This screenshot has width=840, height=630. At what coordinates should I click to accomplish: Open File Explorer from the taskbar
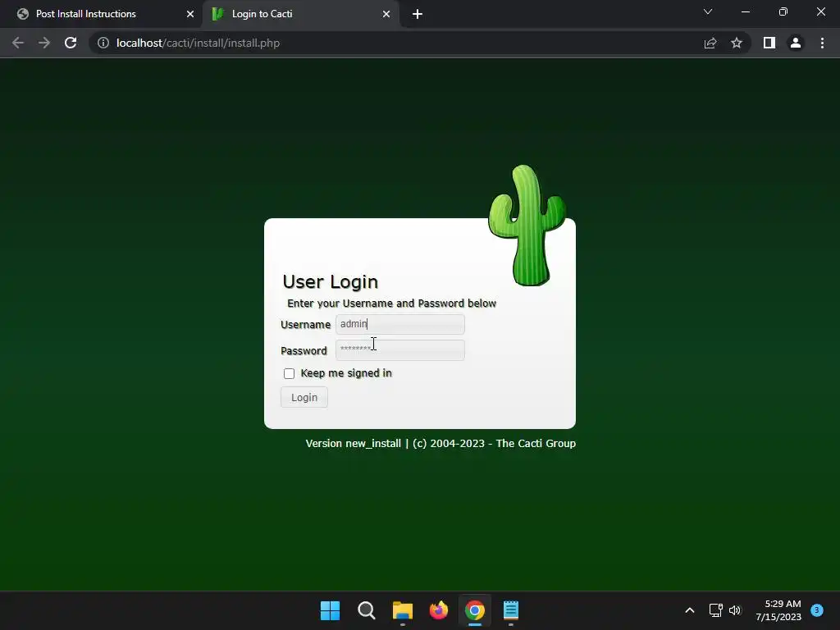pyautogui.click(x=402, y=610)
